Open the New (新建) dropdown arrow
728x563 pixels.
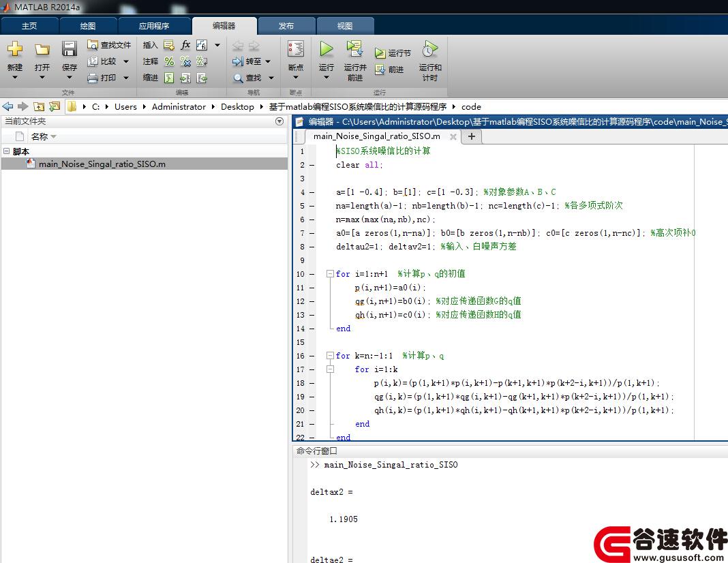pyautogui.click(x=14, y=78)
